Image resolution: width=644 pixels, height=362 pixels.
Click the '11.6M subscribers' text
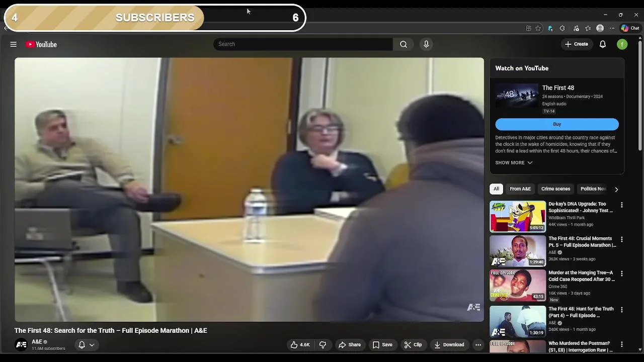(48, 348)
